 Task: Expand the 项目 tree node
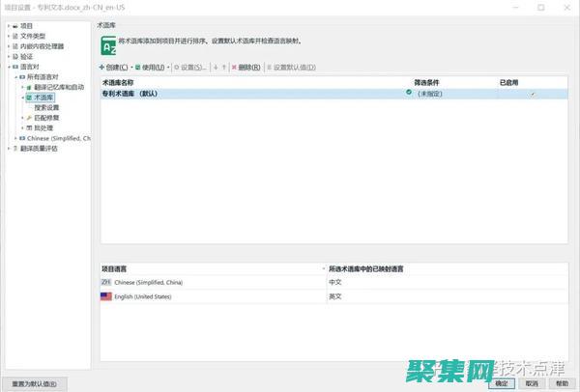coord(9,26)
